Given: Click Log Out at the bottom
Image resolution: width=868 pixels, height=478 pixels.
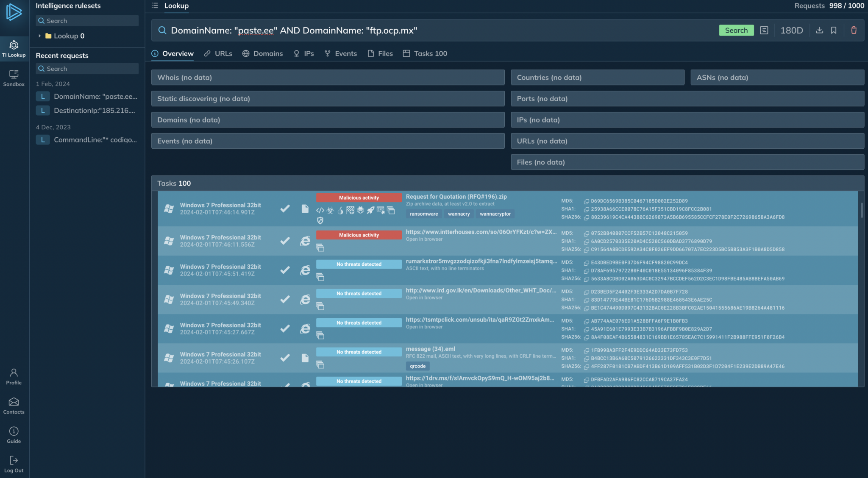Looking at the screenshot, I should point(14,464).
